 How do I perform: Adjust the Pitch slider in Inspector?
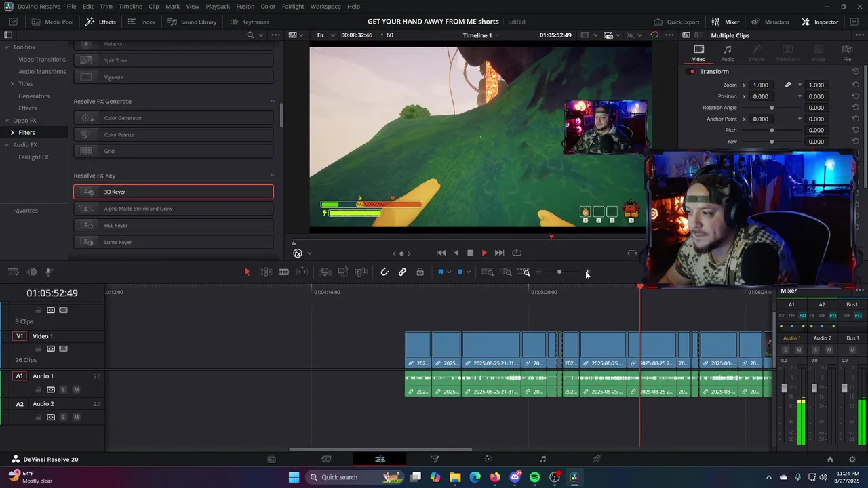pyautogui.click(x=772, y=130)
